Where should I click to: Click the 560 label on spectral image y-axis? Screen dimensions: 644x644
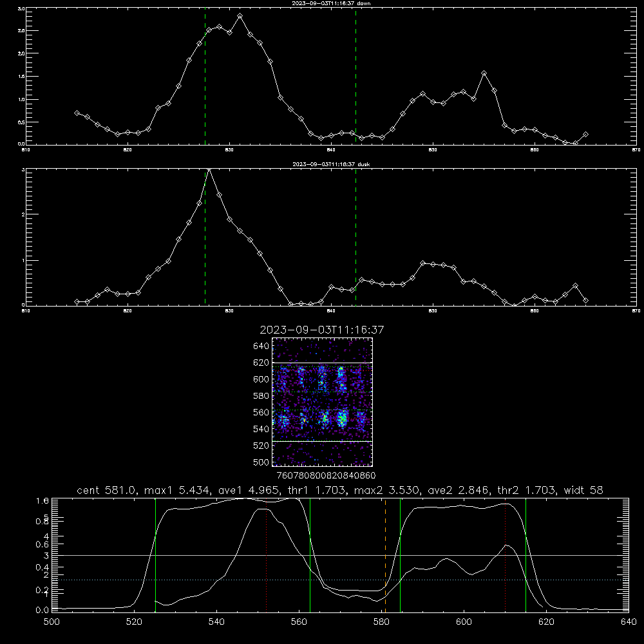pyautogui.click(x=261, y=412)
